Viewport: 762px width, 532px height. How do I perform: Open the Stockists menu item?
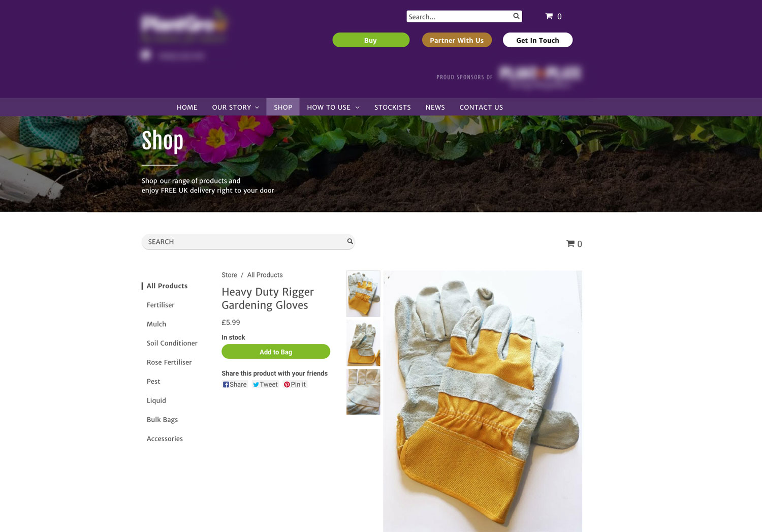[x=393, y=107]
